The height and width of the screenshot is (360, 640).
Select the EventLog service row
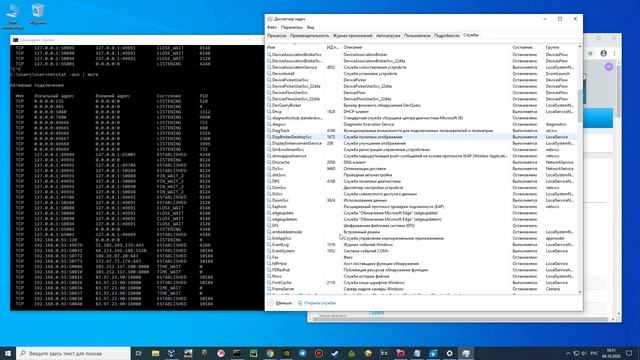(x=421, y=244)
